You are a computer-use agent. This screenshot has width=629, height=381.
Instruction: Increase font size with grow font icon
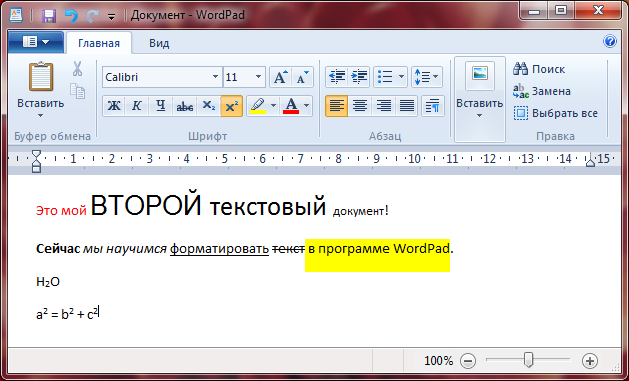280,77
